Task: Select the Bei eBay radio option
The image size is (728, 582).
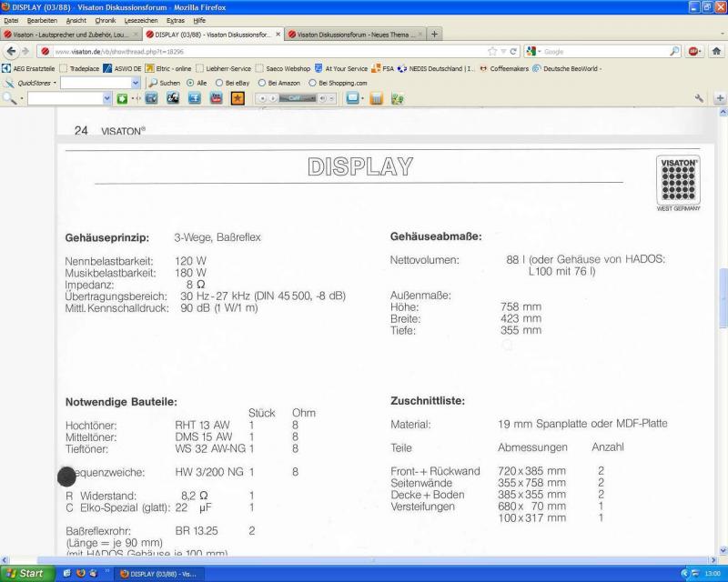Action: 219,83
